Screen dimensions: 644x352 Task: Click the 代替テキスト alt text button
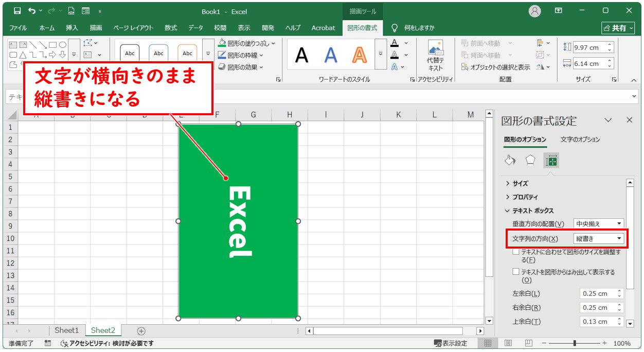tap(435, 56)
